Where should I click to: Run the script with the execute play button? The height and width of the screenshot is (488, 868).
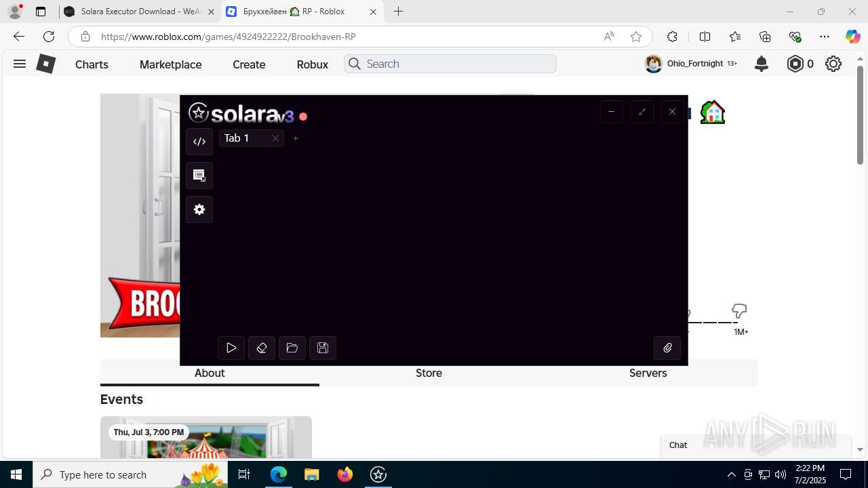point(231,348)
